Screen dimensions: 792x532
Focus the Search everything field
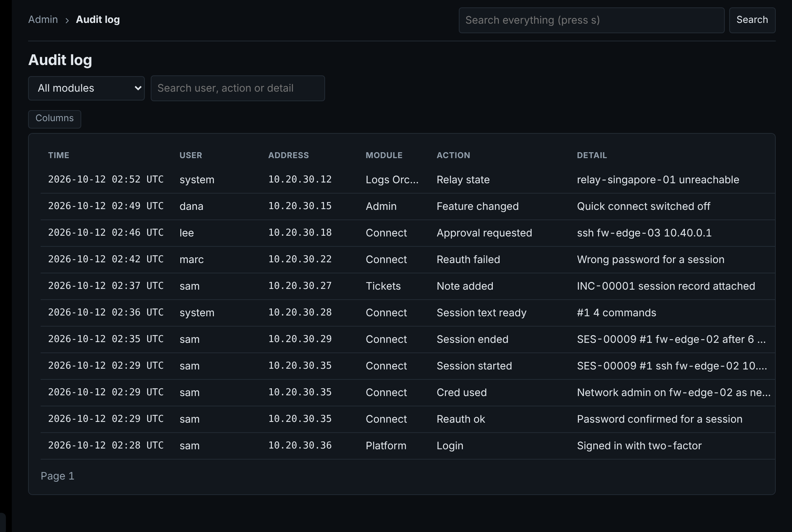pos(591,20)
